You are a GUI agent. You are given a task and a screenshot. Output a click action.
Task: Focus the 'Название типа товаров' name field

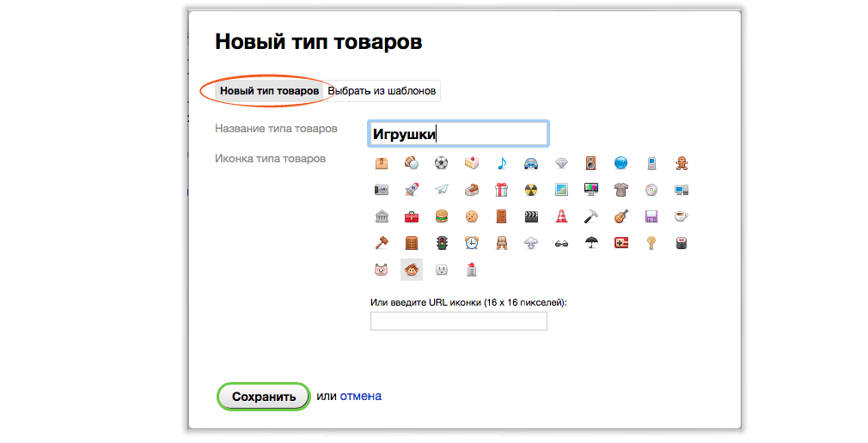pyautogui.click(x=458, y=134)
